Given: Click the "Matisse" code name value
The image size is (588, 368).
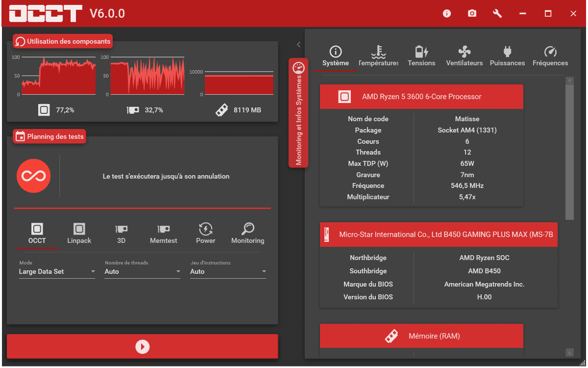Looking at the screenshot, I should point(467,119).
